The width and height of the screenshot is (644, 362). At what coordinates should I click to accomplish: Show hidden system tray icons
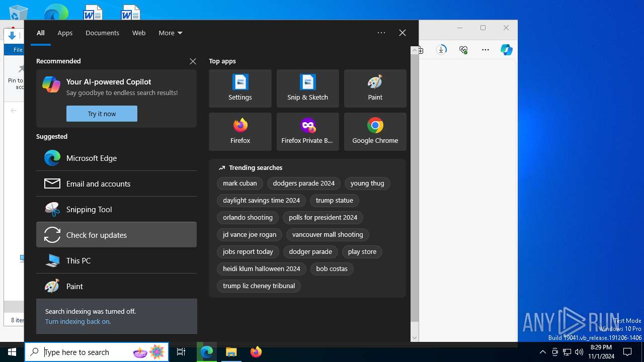(x=542, y=352)
